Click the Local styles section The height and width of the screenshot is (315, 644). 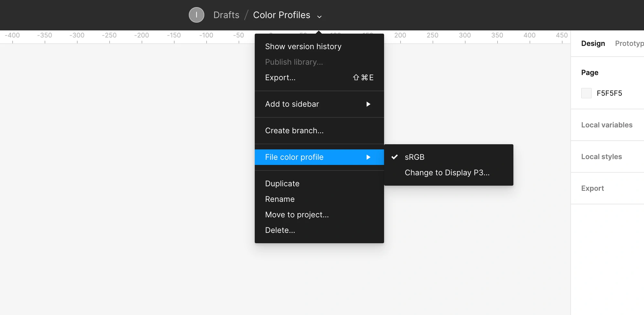coord(601,157)
